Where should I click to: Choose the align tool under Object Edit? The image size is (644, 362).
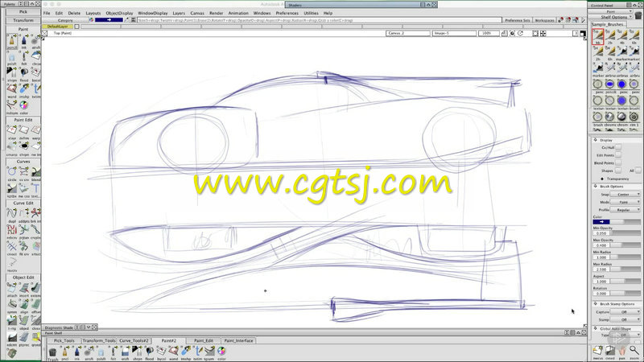coord(24,306)
